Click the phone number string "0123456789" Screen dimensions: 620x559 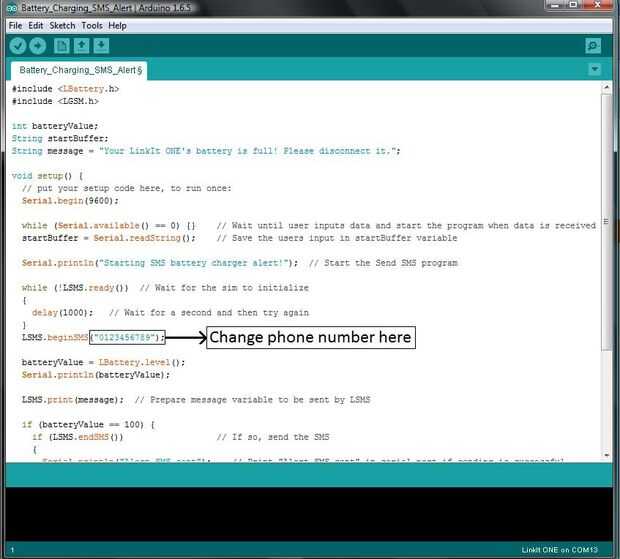125,337
